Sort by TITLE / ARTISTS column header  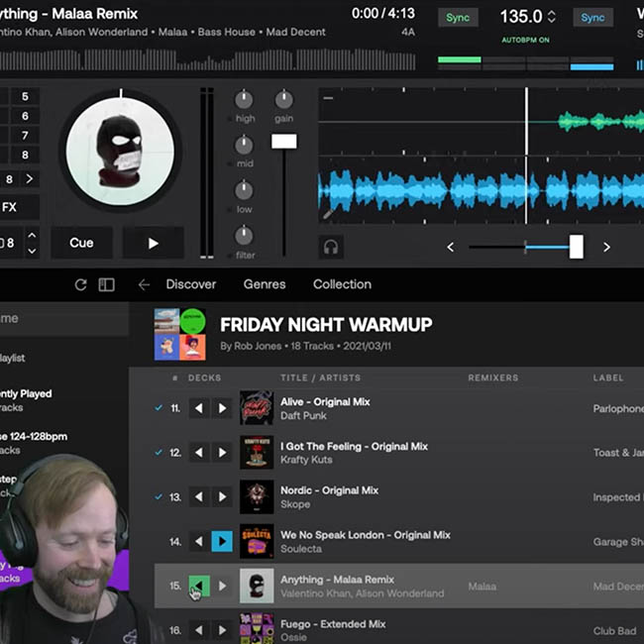pos(320,377)
